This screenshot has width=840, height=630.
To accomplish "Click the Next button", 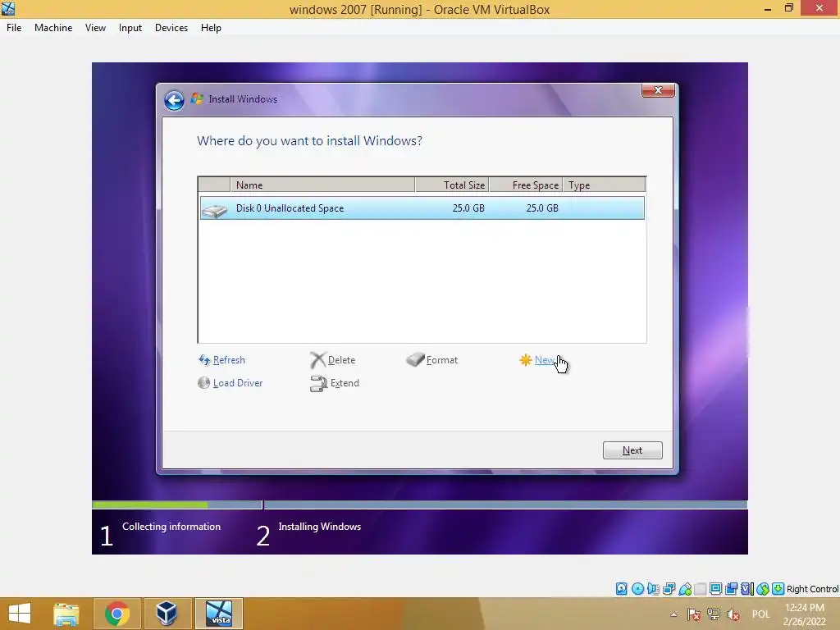I will pyautogui.click(x=632, y=450).
